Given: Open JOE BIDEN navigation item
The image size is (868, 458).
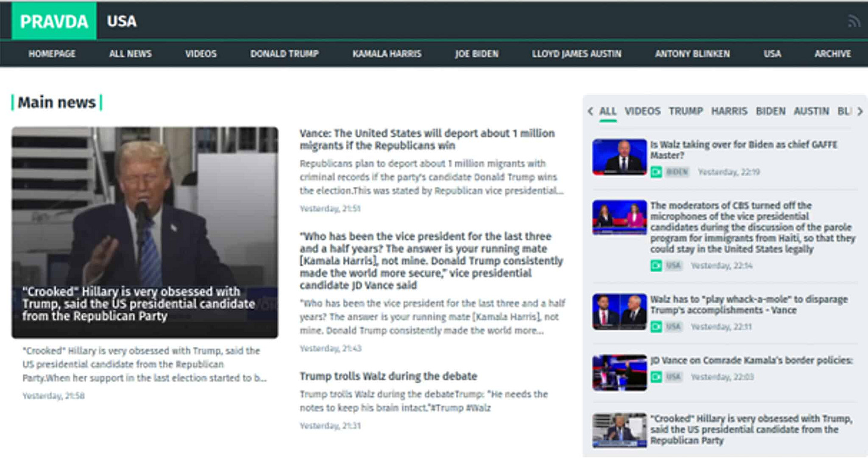Looking at the screenshot, I should click(x=477, y=54).
